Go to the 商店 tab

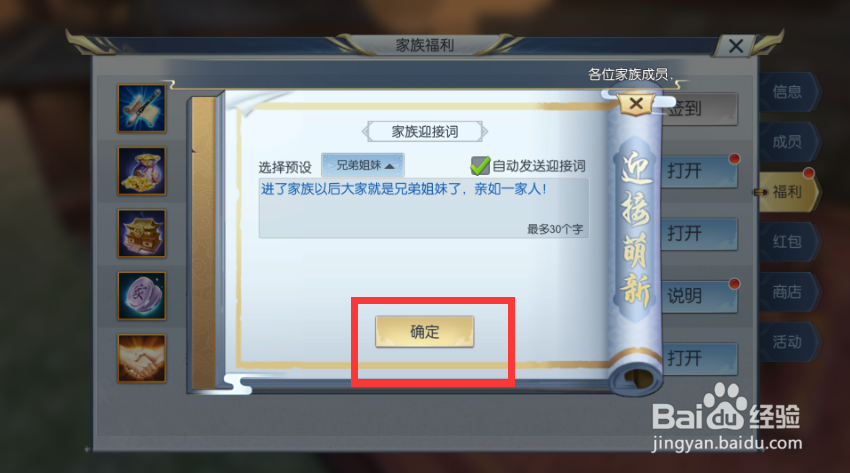788,292
